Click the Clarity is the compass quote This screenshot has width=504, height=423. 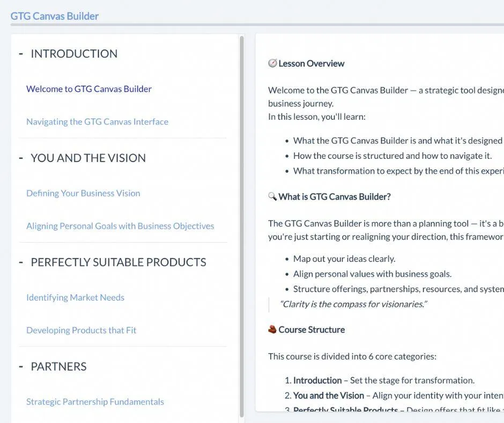pyautogui.click(x=353, y=304)
